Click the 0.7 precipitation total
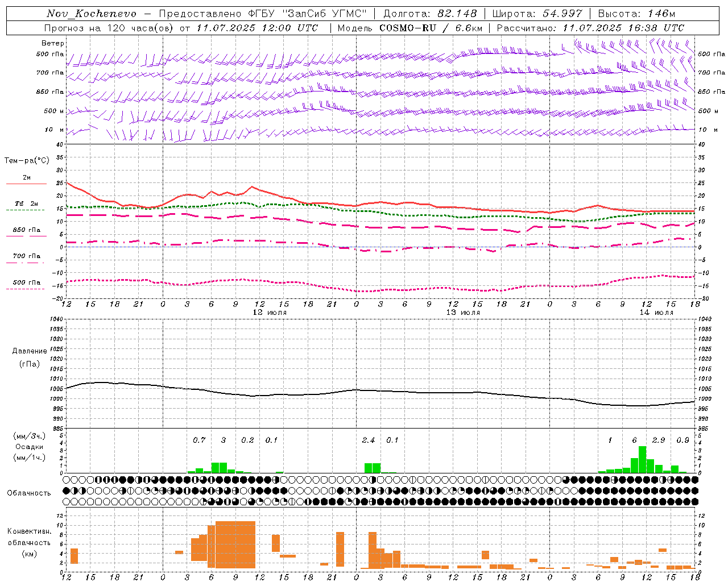 (x=199, y=440)
